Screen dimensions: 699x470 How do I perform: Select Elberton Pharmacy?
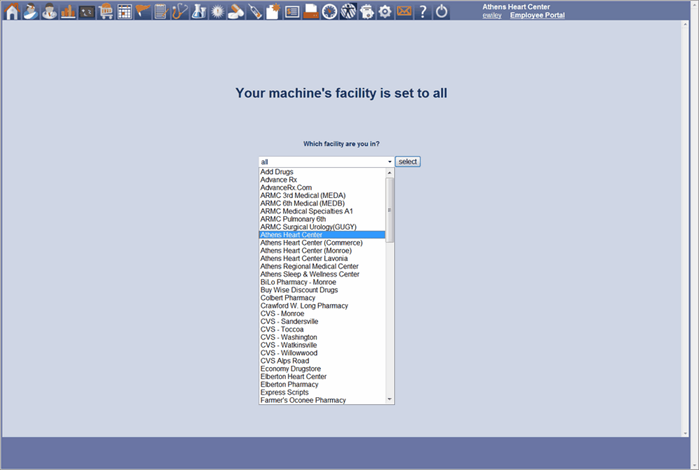click(322, 384)
